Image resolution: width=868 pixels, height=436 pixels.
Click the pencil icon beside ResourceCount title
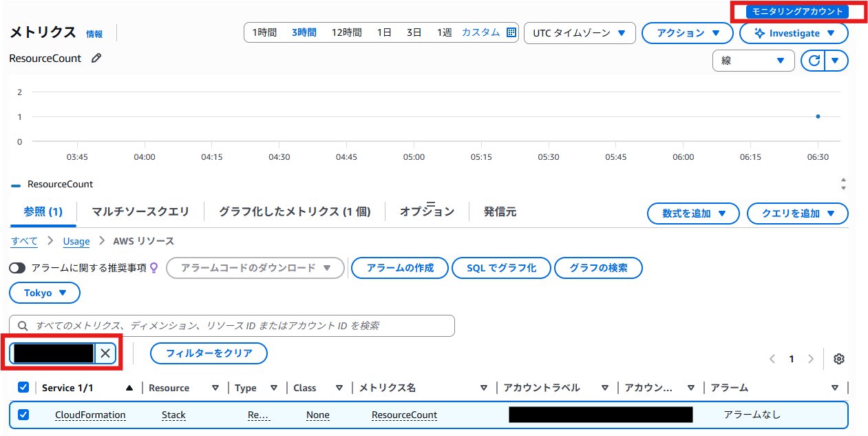click(x=96, y=59)
